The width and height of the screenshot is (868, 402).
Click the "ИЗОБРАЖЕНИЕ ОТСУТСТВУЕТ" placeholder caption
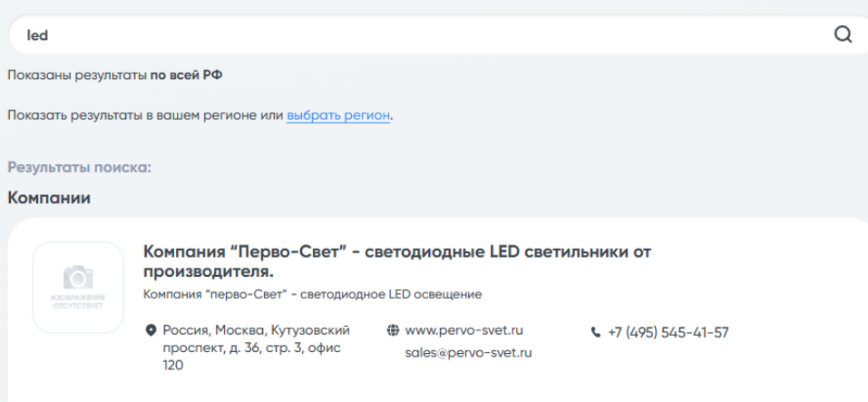point(78,302)
